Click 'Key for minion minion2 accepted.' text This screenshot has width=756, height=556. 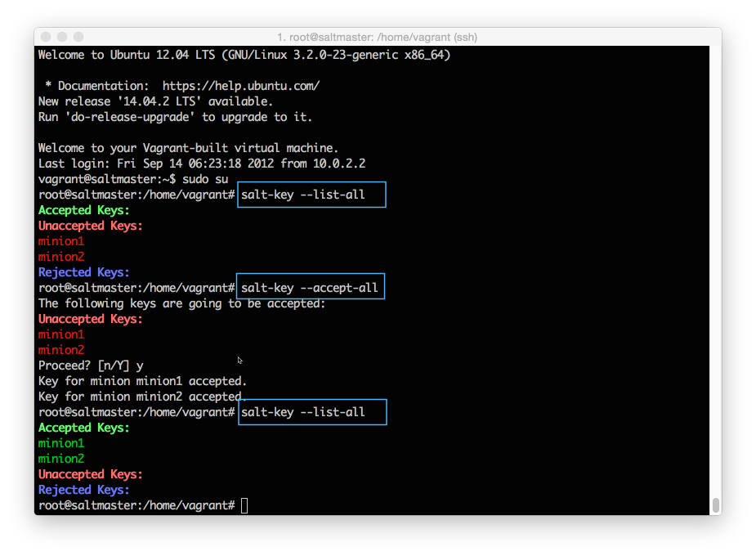pyautogui.click(x=142, y=397)
